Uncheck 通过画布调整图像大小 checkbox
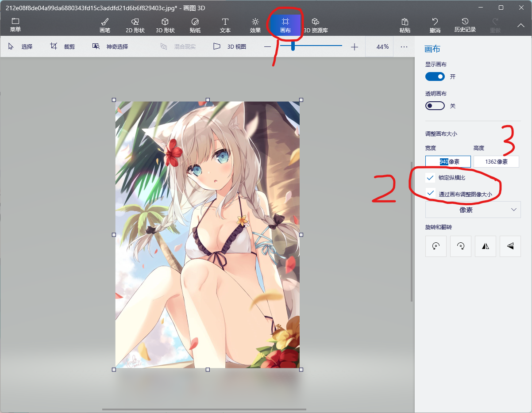532x413 pixels. (x=430, y=193)
